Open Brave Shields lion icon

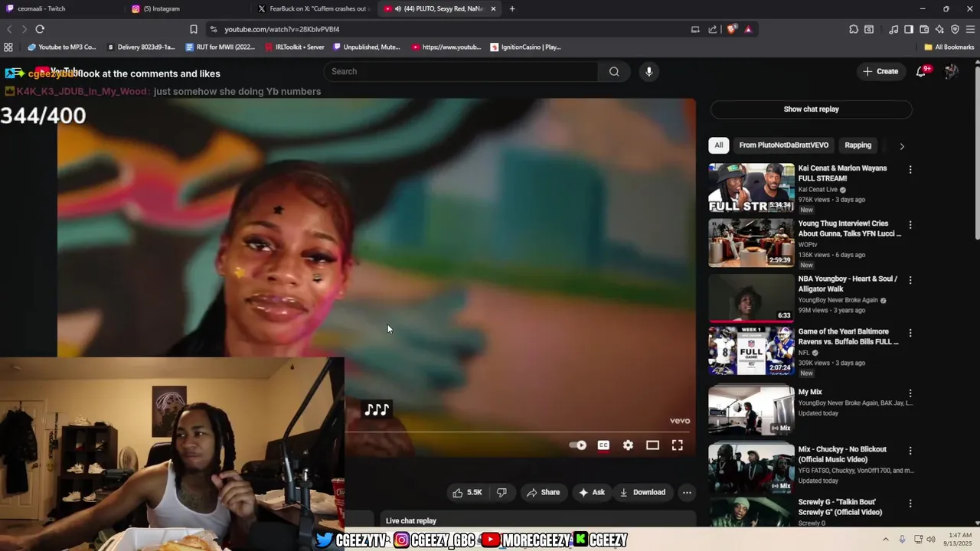732,29
